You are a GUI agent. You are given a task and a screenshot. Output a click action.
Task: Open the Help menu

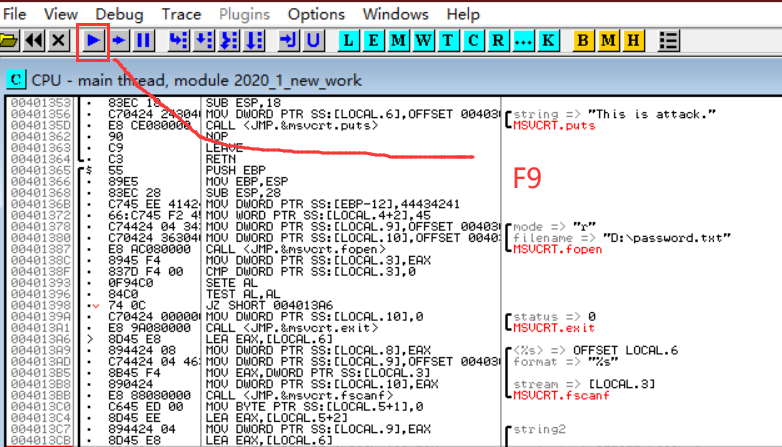tap(463, 14)
